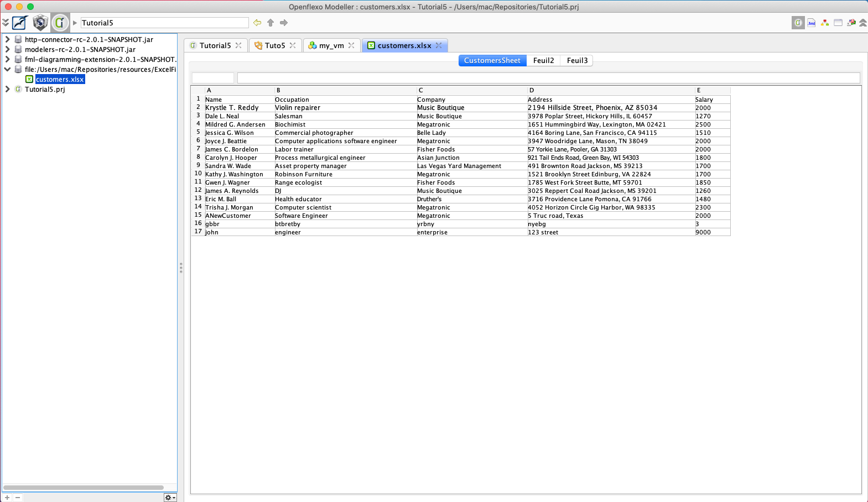The height and width of the screenshot is (502, 868).
Task: Select http-connector-rc-2.0.1-SNAPSHOT.jar in tree
Action: (x=89, y=39)
